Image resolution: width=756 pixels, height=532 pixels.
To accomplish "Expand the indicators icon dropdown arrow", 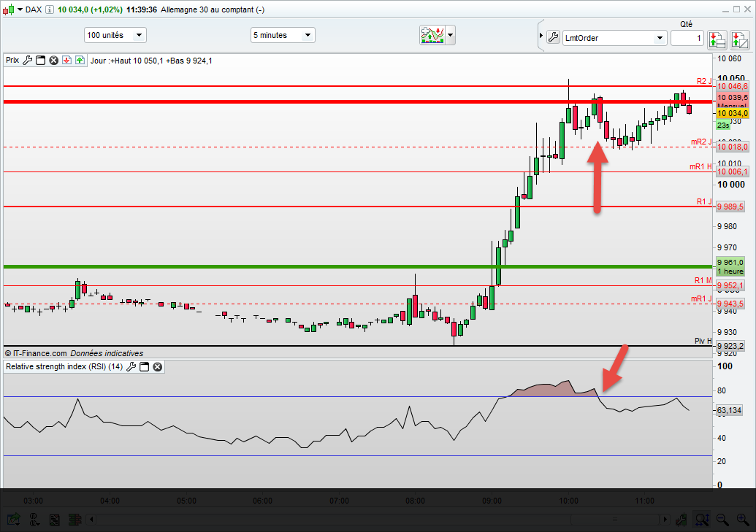I will [x=451, y=35].
